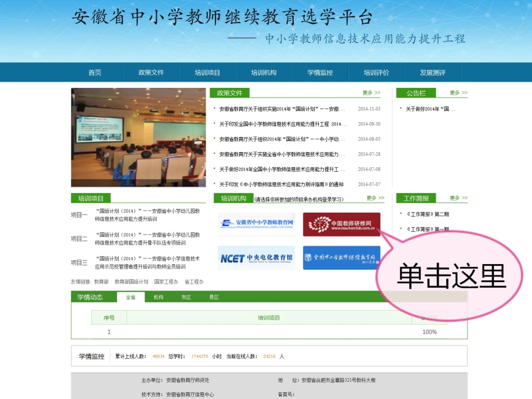The height and width of the screenshot is (399, 532).
Task: Click the 100% value in table row 1
Action: click(x=430, y=332)
